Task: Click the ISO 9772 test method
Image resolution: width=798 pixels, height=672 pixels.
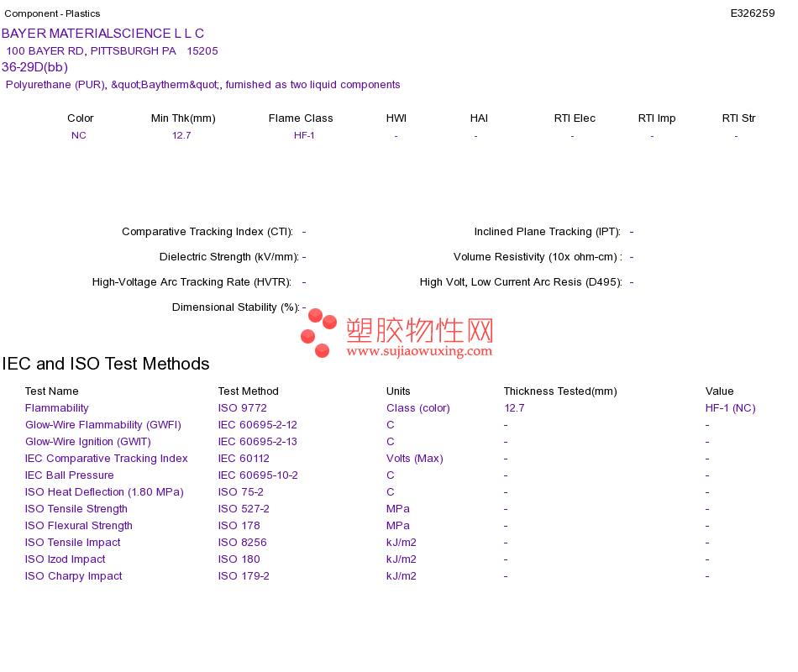Action: (242, 408)
